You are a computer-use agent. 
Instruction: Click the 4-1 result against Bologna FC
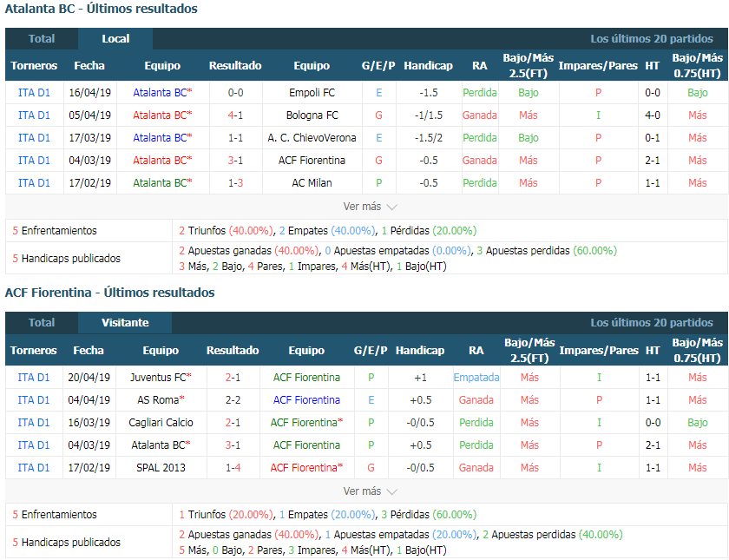coord(235,115)
